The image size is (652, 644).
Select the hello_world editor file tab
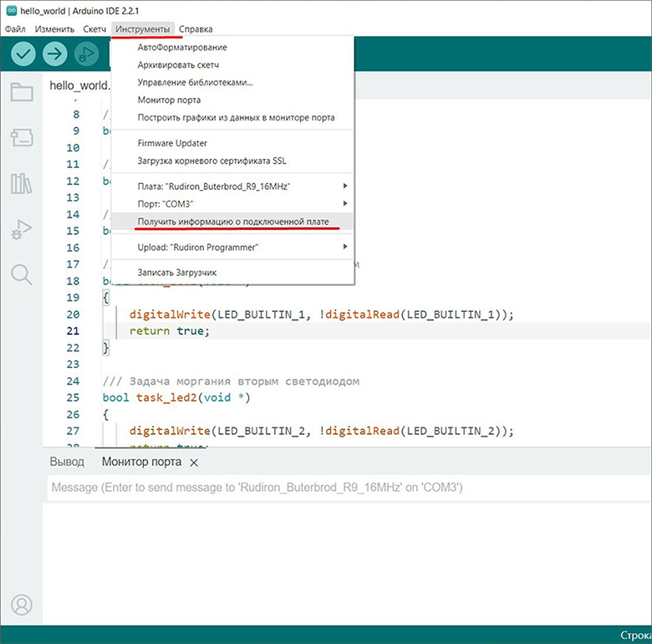(x=80, y=85)
